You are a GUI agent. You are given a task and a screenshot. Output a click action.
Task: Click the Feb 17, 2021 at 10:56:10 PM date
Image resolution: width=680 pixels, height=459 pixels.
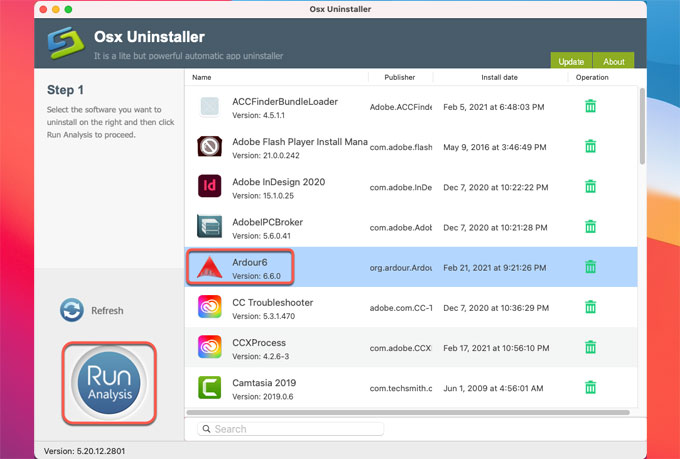(x=496, y=348)
